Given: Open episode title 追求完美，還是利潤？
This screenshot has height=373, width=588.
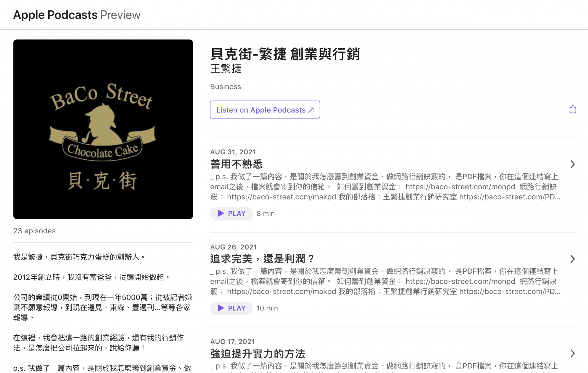Looking at the screenshot, I should (x=262, y=259).
